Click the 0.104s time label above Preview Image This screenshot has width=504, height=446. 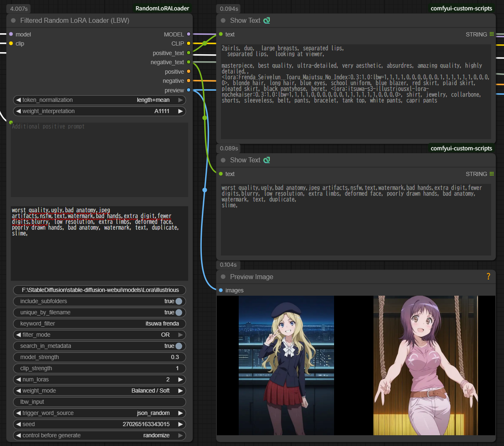coord(228,265)
